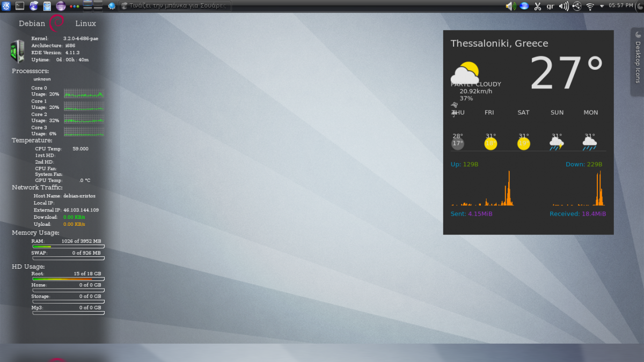Click the blue orb tray icon
Screen dimensions: 644x362
coord(524,6)
